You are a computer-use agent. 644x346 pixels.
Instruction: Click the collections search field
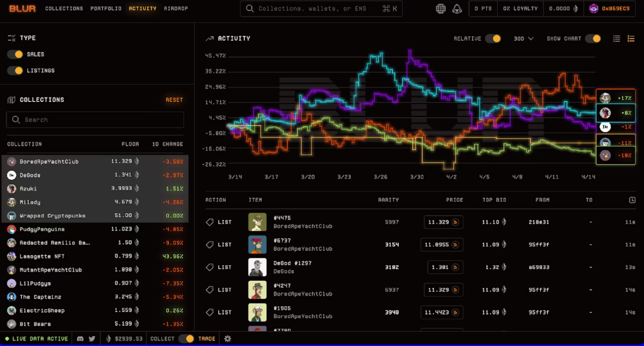[x=95, y=120]
